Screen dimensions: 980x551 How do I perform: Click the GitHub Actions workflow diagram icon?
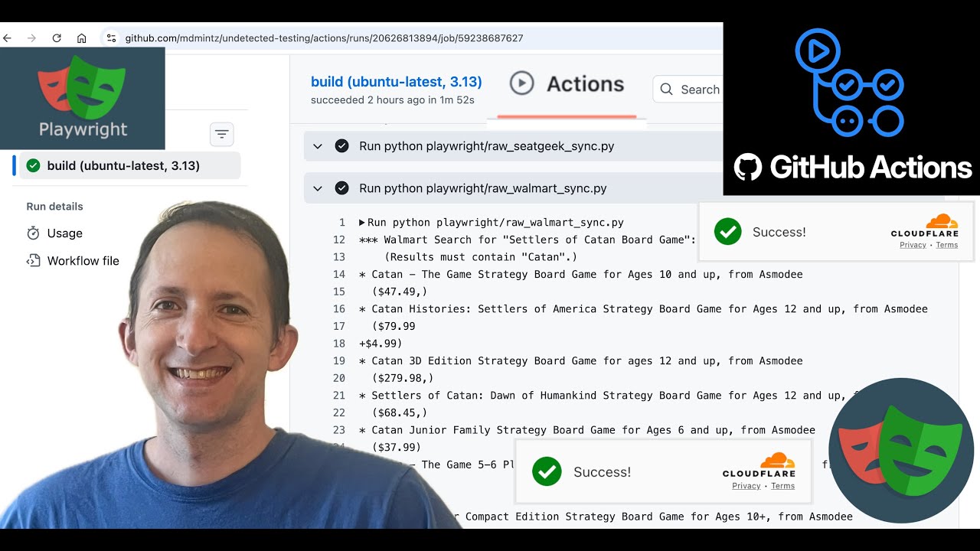tap(850, 83)
